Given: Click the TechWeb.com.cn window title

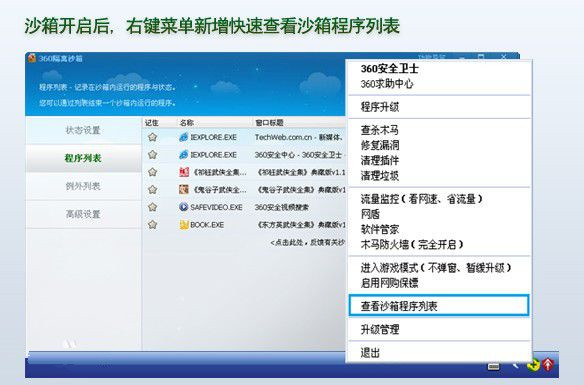Looking at the screenshot, I should (x=299, y=137).
